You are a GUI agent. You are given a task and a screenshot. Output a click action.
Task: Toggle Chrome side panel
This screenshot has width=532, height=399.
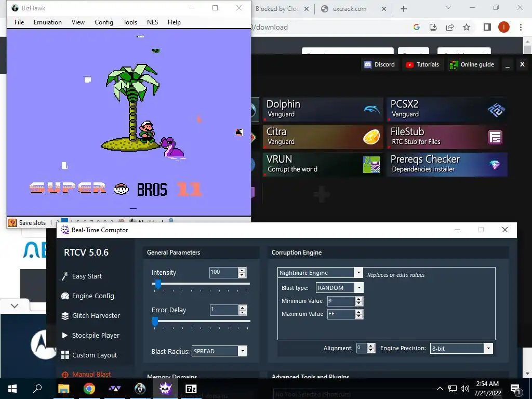pos(487,27)
